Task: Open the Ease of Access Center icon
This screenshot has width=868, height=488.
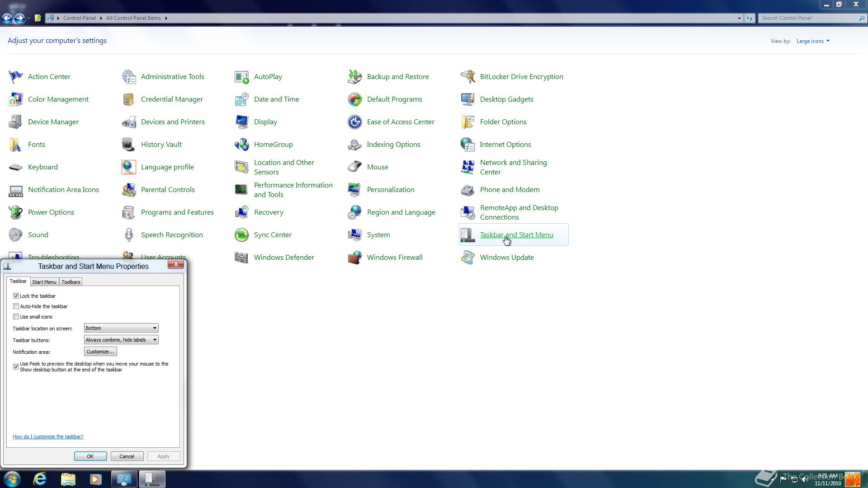Action: coord(355,122)
